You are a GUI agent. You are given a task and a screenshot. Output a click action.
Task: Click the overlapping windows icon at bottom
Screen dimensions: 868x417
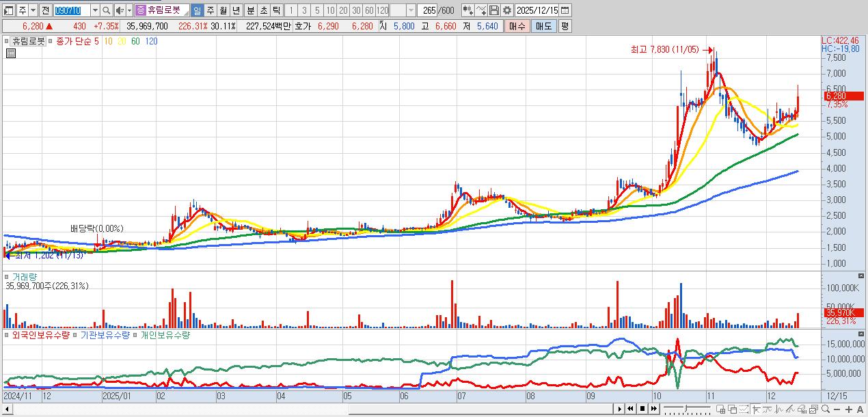(733, 409)
